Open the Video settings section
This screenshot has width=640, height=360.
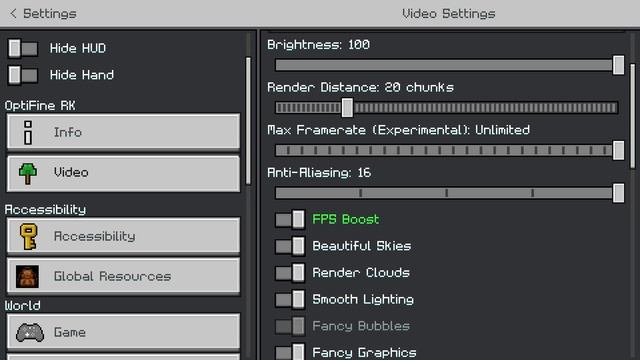[123, 173]
